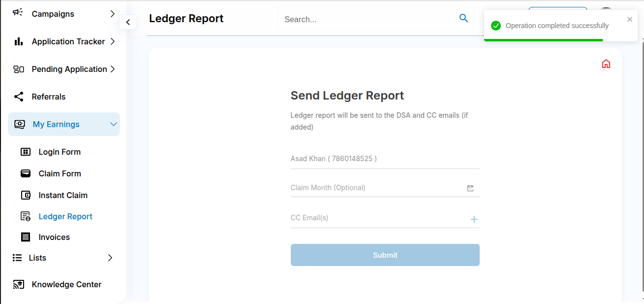
Task: Dismiss the success notification
Action: [630, 20]
